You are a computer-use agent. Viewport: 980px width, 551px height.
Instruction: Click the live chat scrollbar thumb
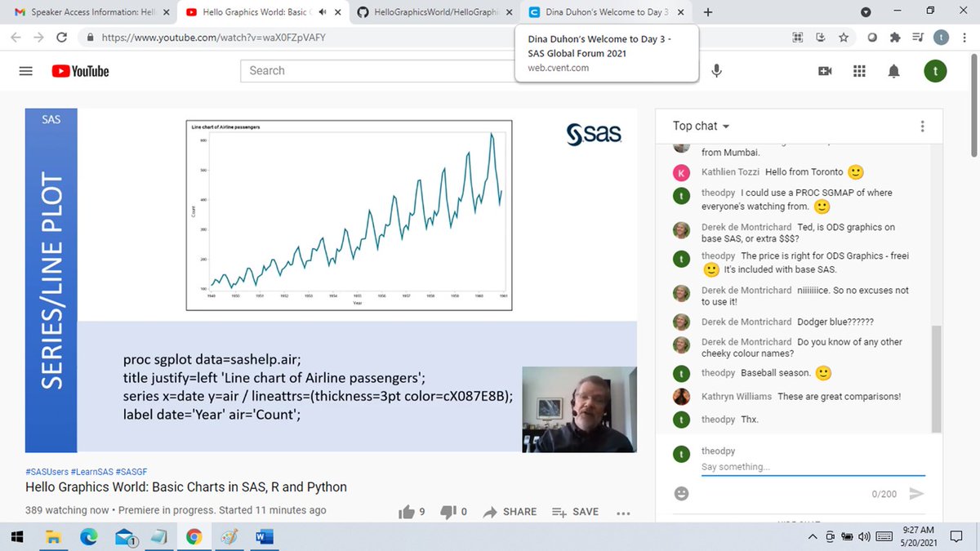tap(937, 380)
